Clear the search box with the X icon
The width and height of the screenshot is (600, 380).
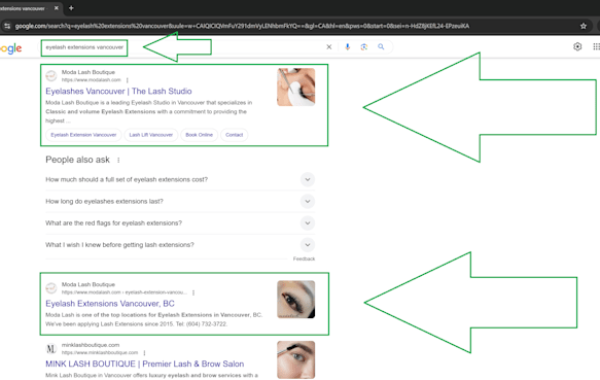(x=329, y=47)
